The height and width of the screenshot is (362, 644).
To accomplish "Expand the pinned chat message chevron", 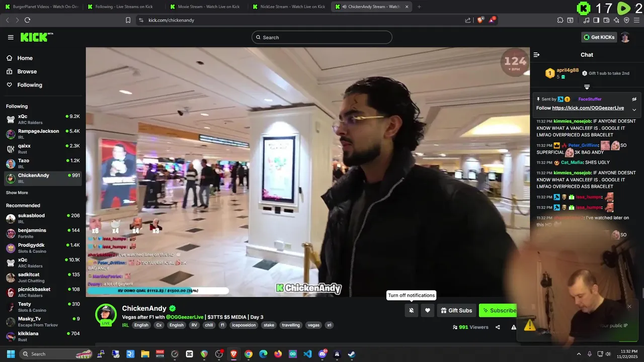I will pos(634,110).
